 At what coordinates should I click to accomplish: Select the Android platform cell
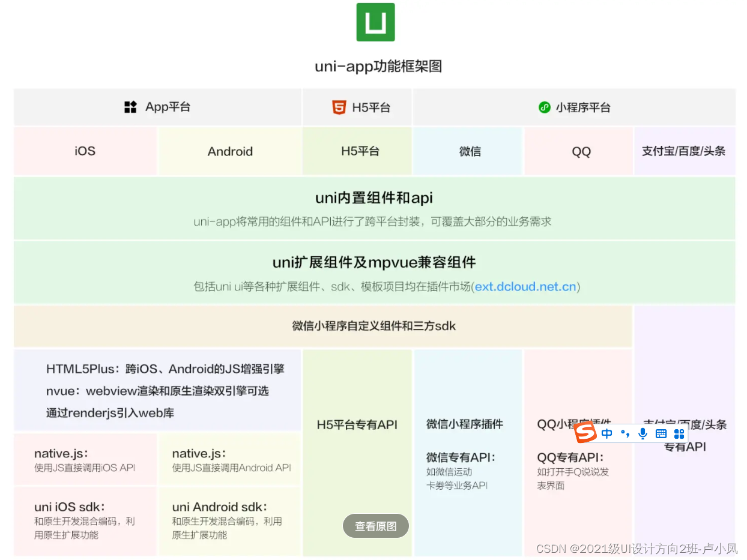[230, 151]
